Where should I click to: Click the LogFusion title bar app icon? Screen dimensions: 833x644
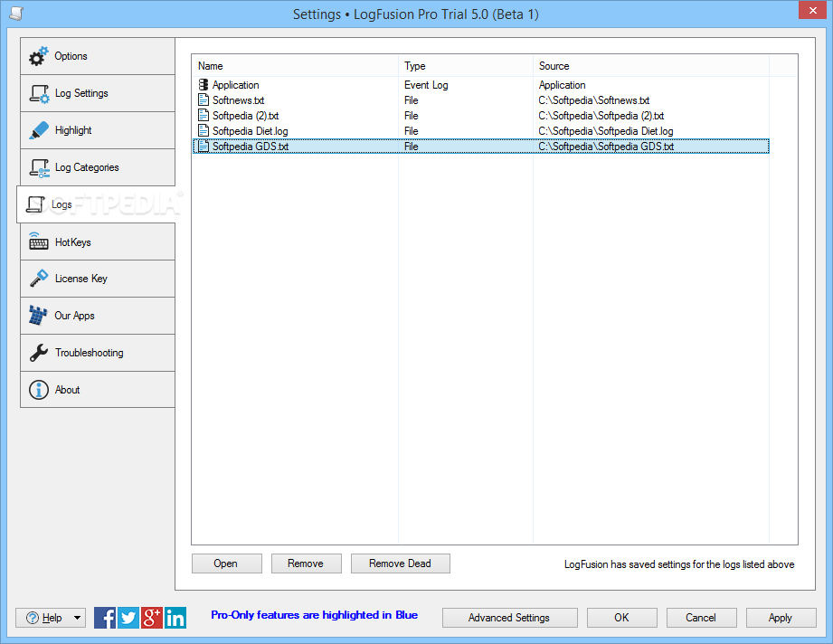[x=16, y=14]
